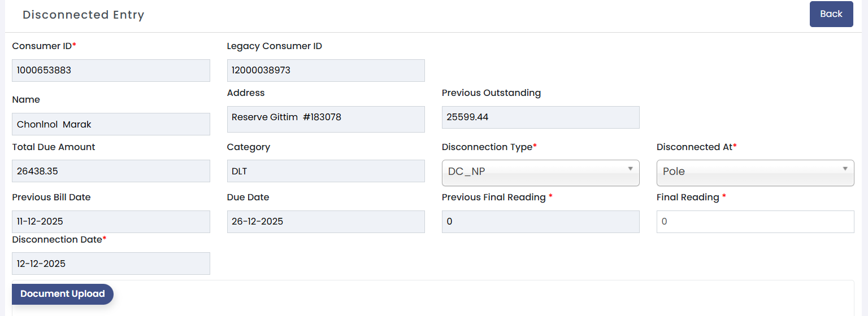Click the Name field with Chonlnol Marak
Viewport: 868px width, 316px height.
tap(111, 124)
